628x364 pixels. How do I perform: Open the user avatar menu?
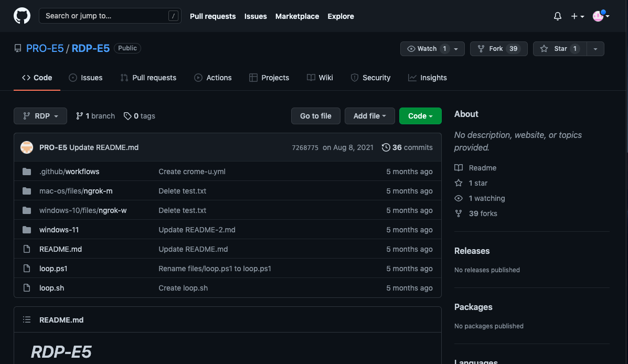pyautogui.click(x=601, y=16)
